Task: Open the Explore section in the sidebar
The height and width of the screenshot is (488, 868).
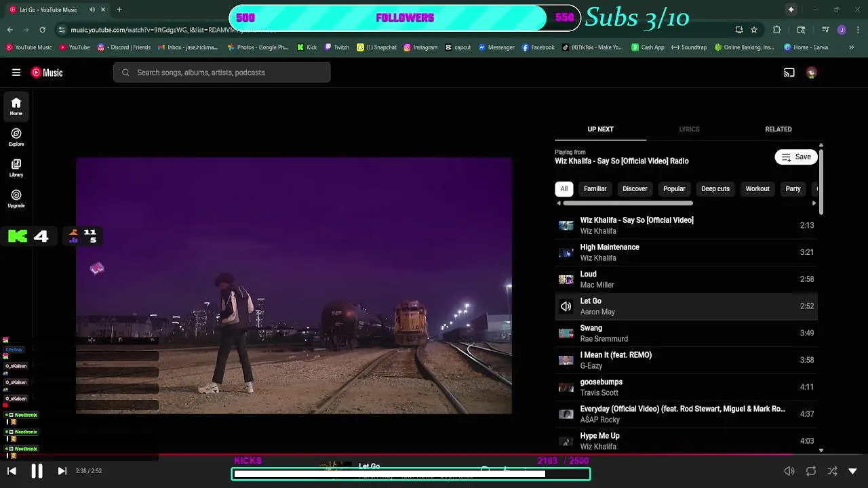Action: pyautogui.click(x=16, y=138)
